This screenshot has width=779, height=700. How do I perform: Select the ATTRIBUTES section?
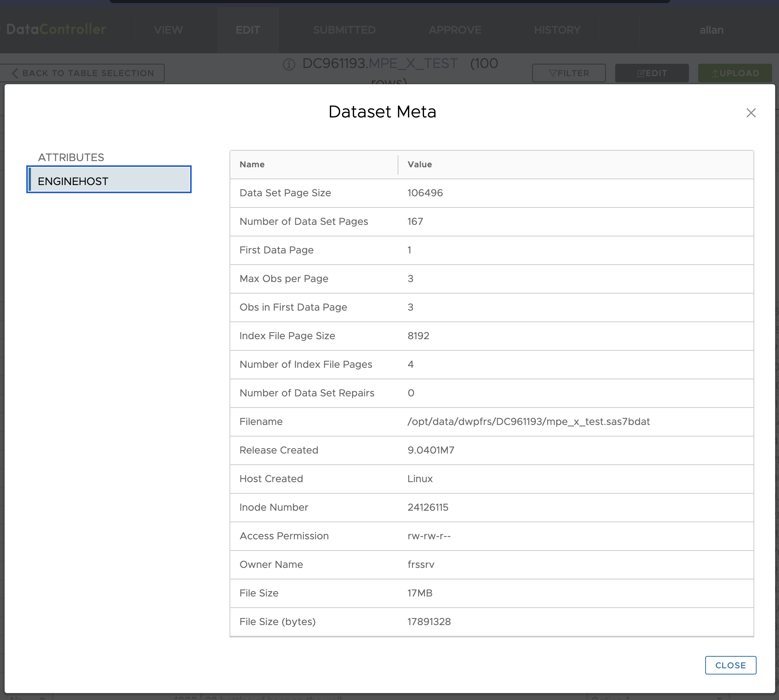(71, 157)
